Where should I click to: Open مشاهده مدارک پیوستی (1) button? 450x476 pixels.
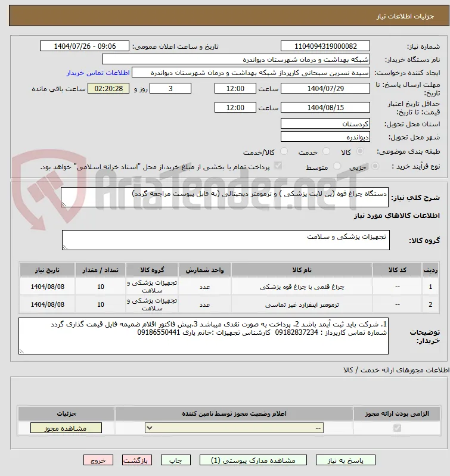point(253,461)
